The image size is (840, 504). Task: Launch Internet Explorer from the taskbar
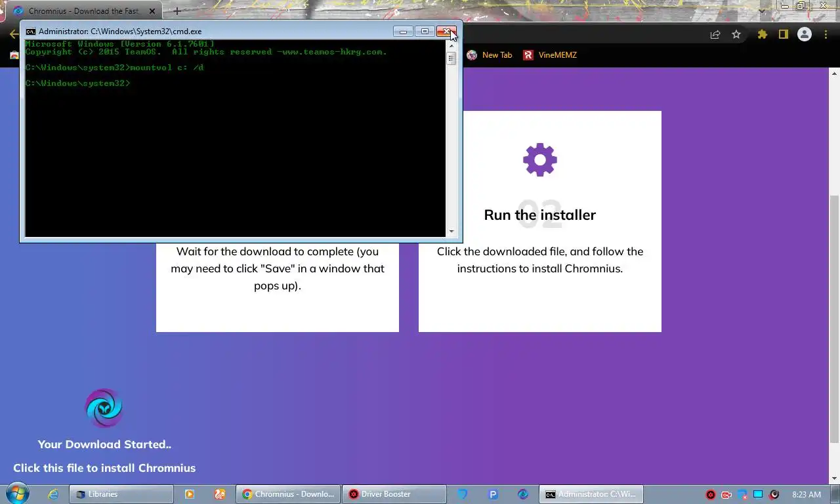(x=53, y=494)
